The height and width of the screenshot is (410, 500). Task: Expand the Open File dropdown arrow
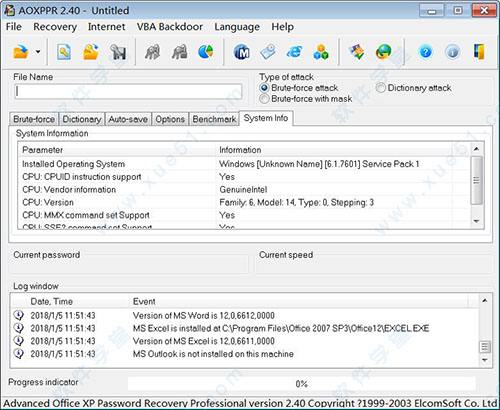(38, 52)
